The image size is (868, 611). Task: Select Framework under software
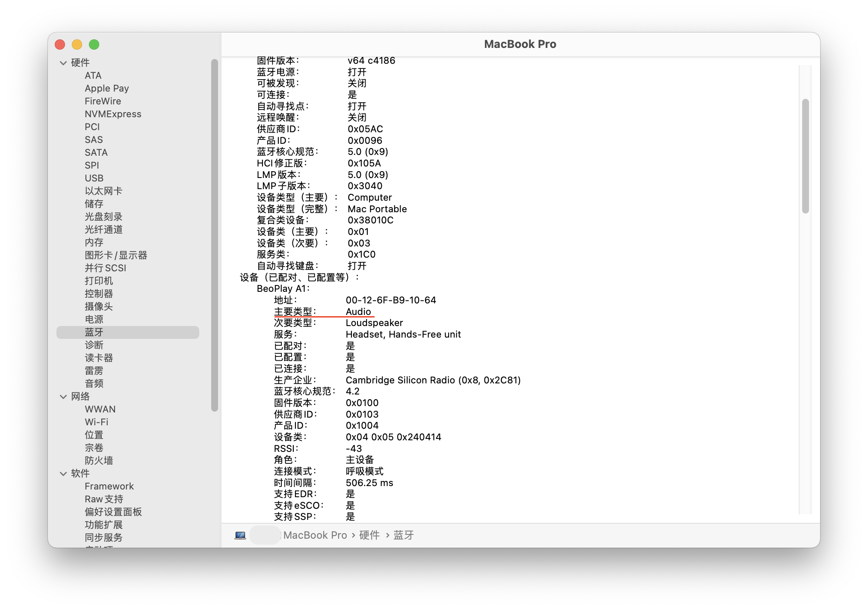pos(109,486)
